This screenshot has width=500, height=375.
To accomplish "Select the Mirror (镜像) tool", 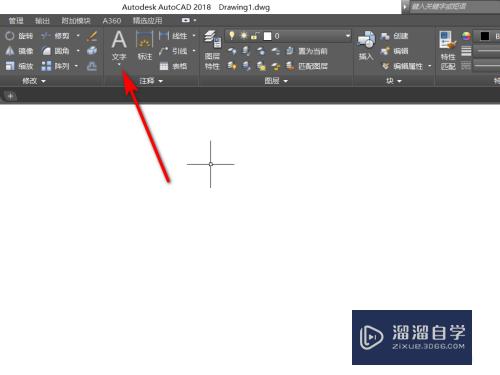I will tap(19, 51).
